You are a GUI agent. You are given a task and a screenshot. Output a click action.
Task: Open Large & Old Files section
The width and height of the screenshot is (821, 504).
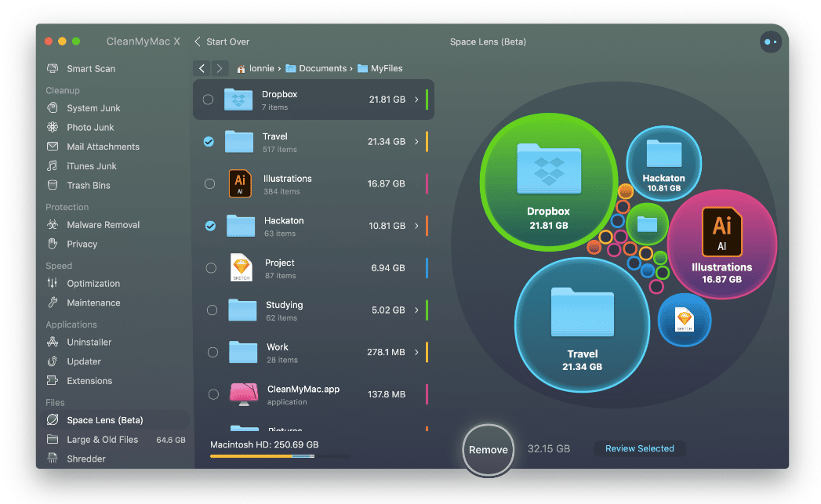pyautogui.click(x=102, y=440)
